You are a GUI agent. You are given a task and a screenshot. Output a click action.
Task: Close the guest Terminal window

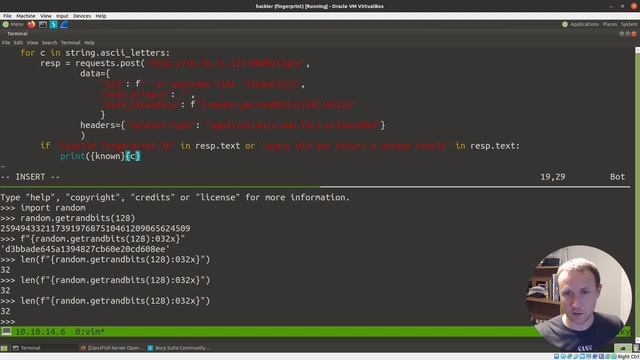634,34
